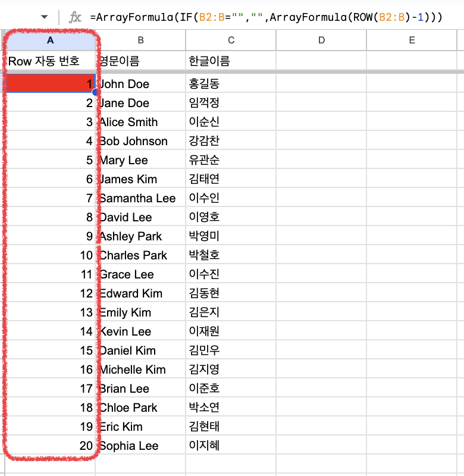
Task: Select the red cell containing 1
Action: tap(51, 83)
